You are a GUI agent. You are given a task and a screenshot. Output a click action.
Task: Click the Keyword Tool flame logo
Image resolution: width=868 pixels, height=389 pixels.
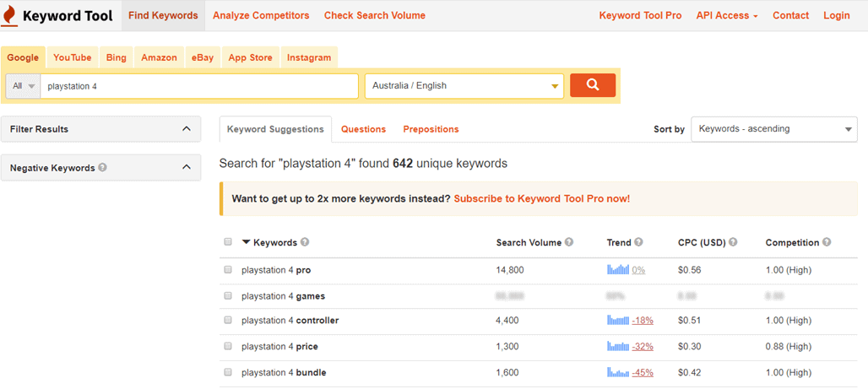8,15
